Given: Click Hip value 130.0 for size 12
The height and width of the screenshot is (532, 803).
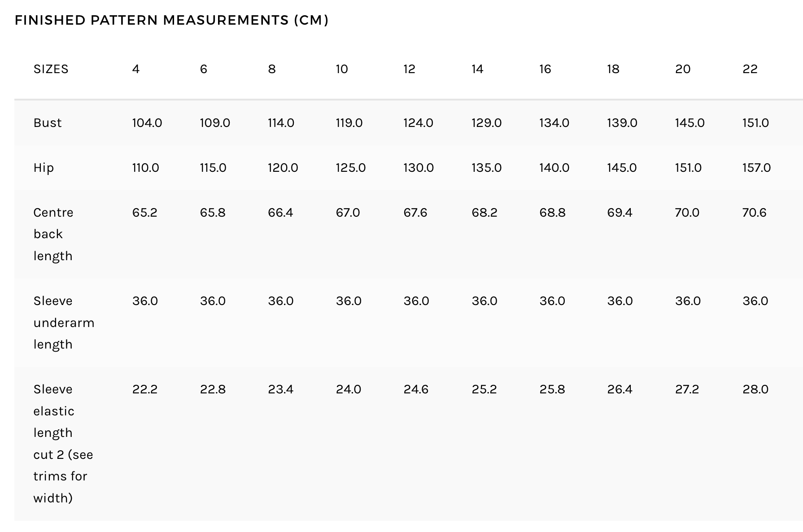Looking at the screenshot, I should coord(419,168).
